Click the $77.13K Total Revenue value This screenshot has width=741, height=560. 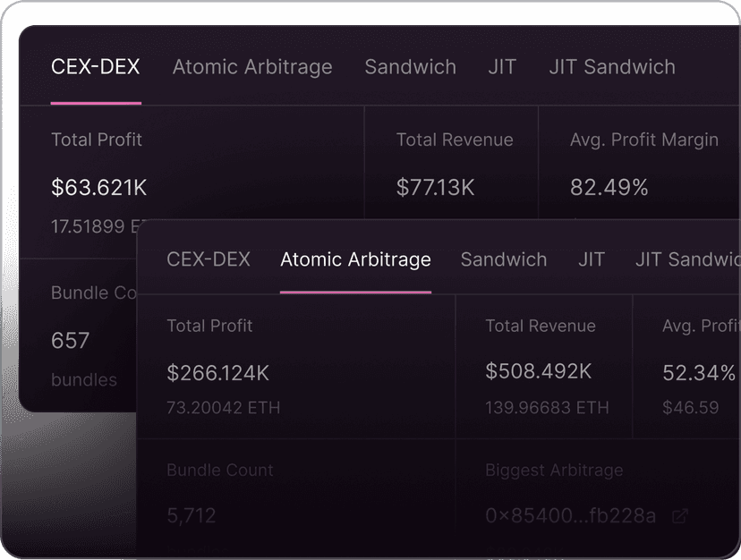click(x=435, y=187)
